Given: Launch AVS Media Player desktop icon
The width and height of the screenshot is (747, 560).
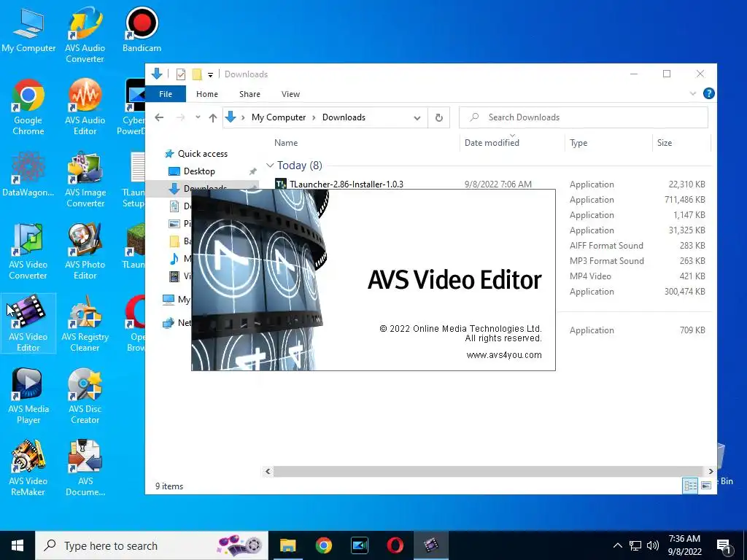Looking at the screenshot, I should pyautogui.click(x=28, y=396).
